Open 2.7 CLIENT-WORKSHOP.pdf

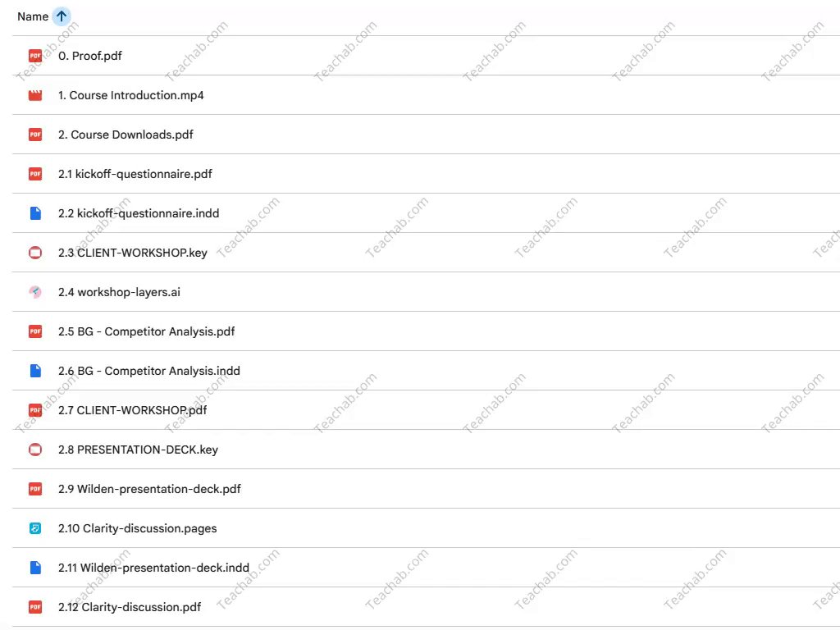132,410
